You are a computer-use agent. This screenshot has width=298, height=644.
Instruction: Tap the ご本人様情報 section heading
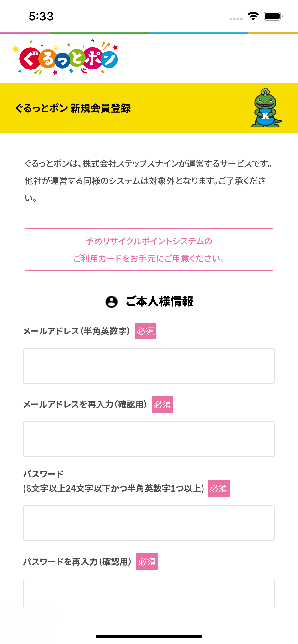159,301
